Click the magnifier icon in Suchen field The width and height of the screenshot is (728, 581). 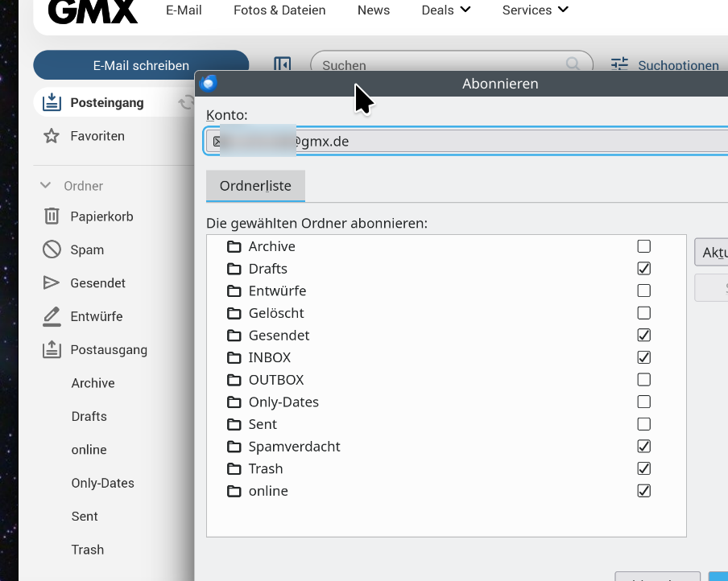click(x=573, y=64)
